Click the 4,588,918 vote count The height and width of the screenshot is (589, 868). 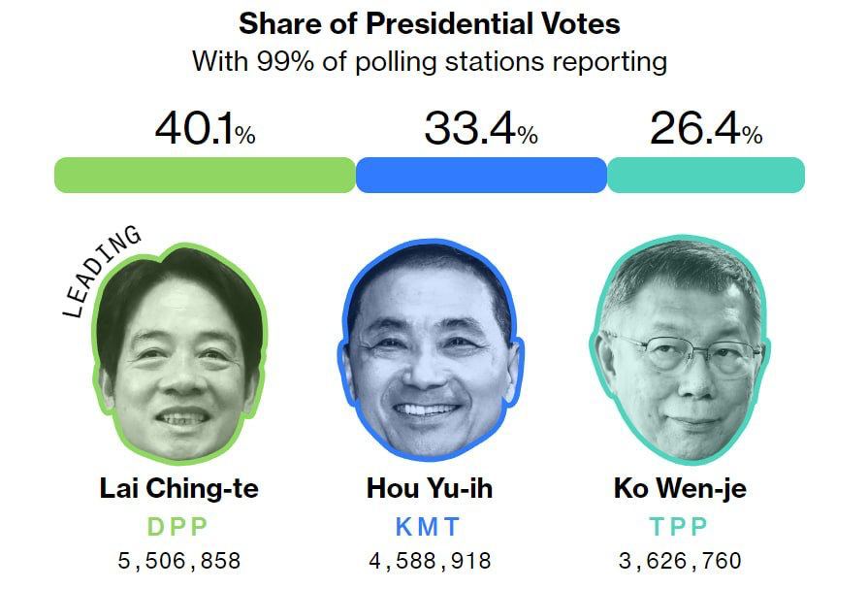[430, 561]
